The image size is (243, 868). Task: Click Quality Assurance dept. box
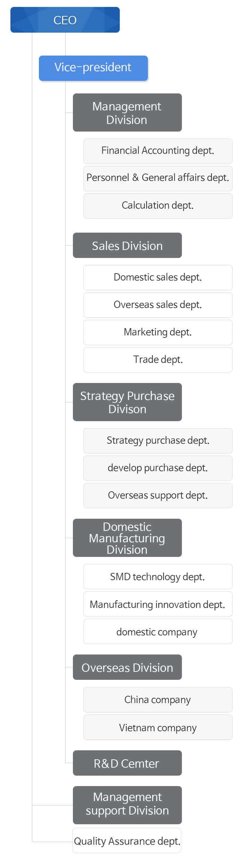127,841
